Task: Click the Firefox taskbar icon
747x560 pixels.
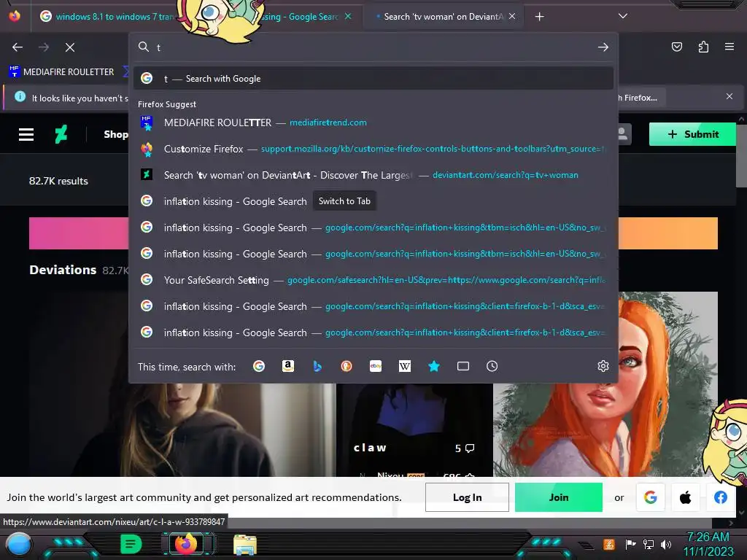Action: pos(186,543)
